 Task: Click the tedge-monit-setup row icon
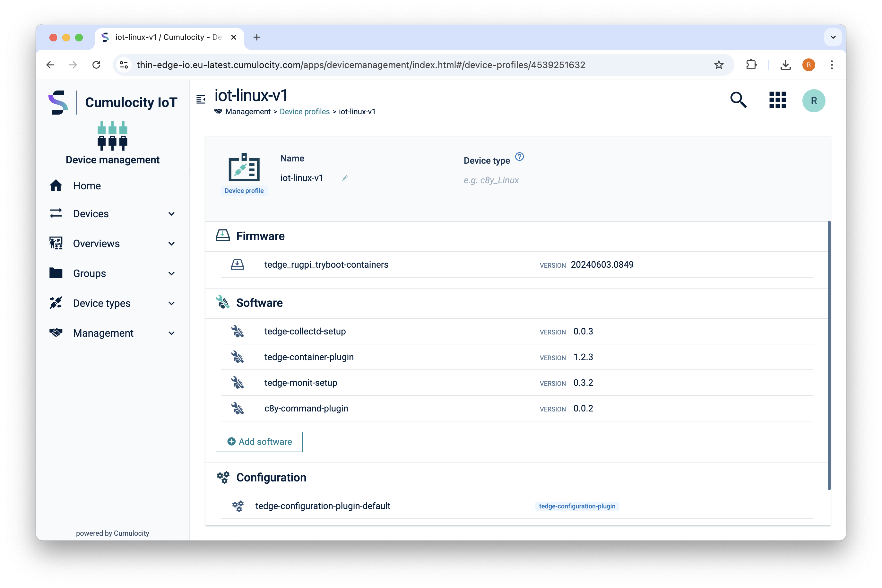pyautogui.click(x=238, y=383)
